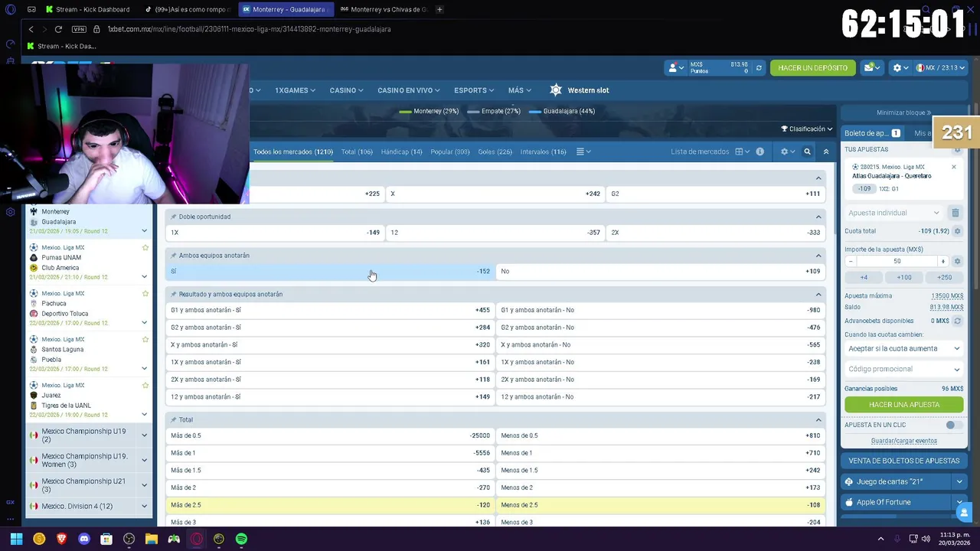Open Guardar/cargar eventos link
The width and height of the screenshot is (980, 551).
(903, 441)
